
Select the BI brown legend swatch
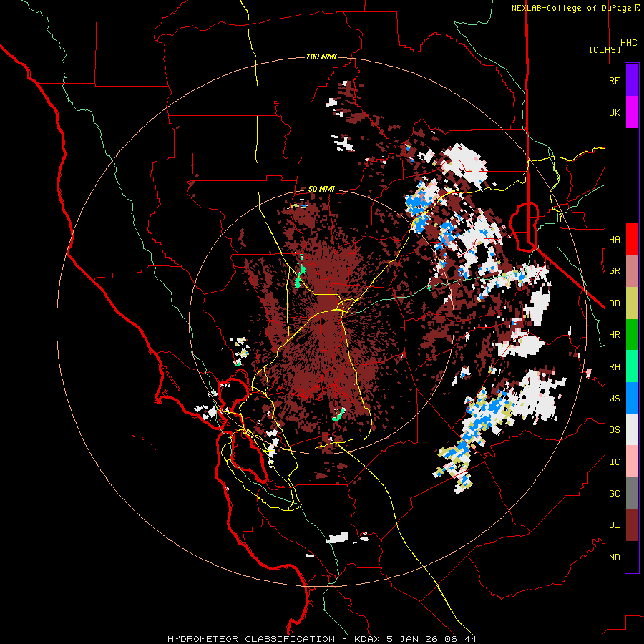(632, 525)
